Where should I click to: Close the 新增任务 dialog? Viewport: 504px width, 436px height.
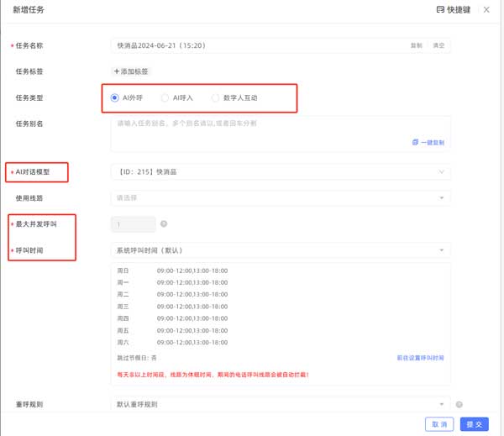tap(486, 9)
